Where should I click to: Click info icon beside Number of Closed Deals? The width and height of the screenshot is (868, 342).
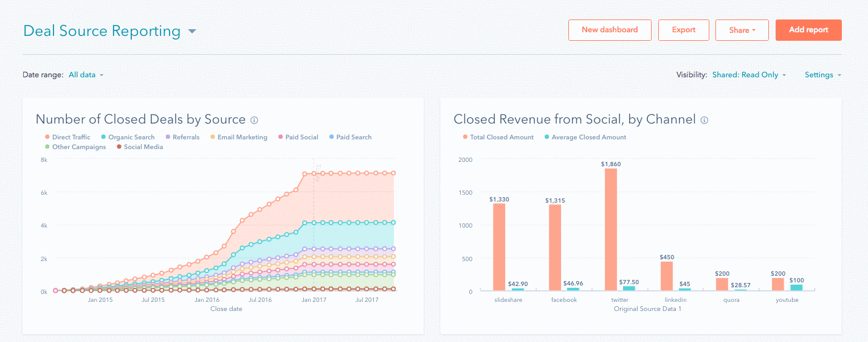(255, 120)
